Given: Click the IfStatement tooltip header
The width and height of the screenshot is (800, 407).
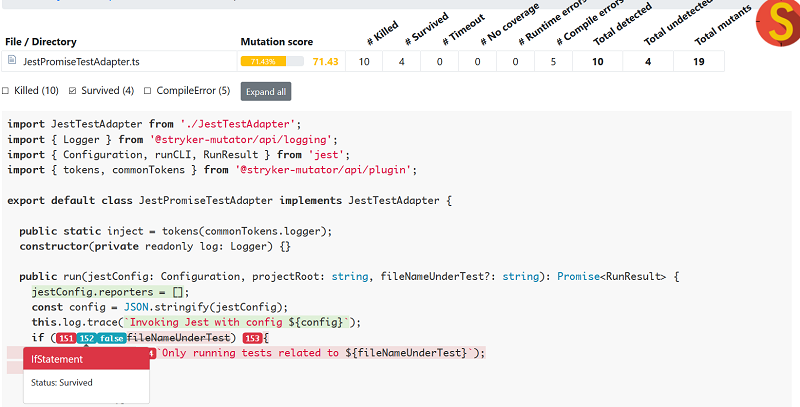Looking at the screenshot, I should (86, 359).
